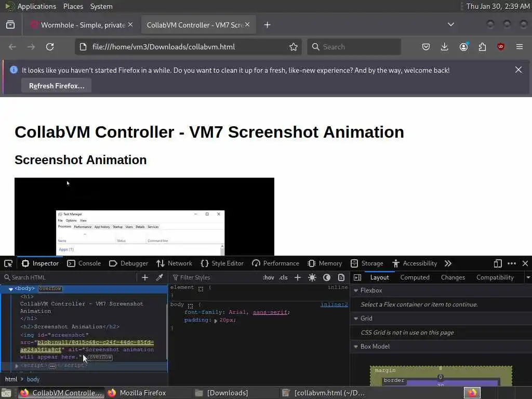Collapse the Flexbox section
Viewport: 532px width, 399px height.
pos(356,290)
